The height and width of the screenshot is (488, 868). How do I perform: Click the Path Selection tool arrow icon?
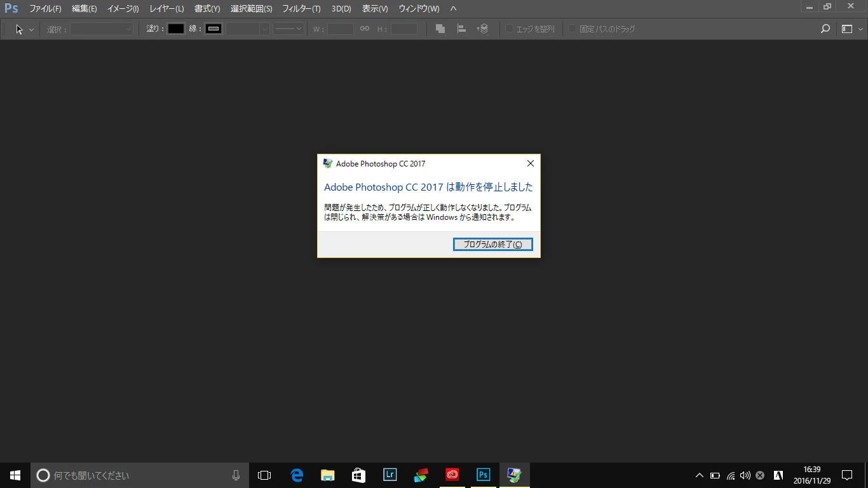pyautogui.click(x=19, y=29)
